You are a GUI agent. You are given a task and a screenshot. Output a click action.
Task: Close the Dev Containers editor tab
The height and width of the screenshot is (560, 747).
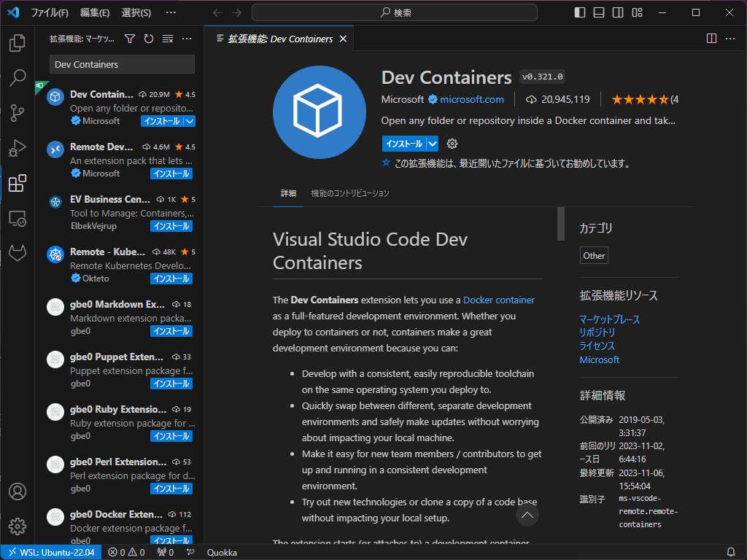pos(343,39)
